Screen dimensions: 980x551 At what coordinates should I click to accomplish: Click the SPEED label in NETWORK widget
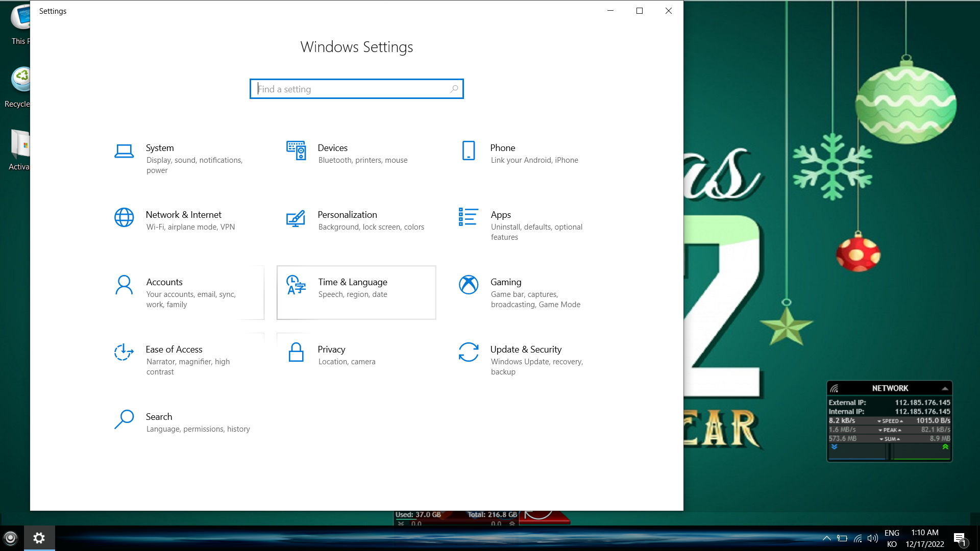tap(890, 421)
